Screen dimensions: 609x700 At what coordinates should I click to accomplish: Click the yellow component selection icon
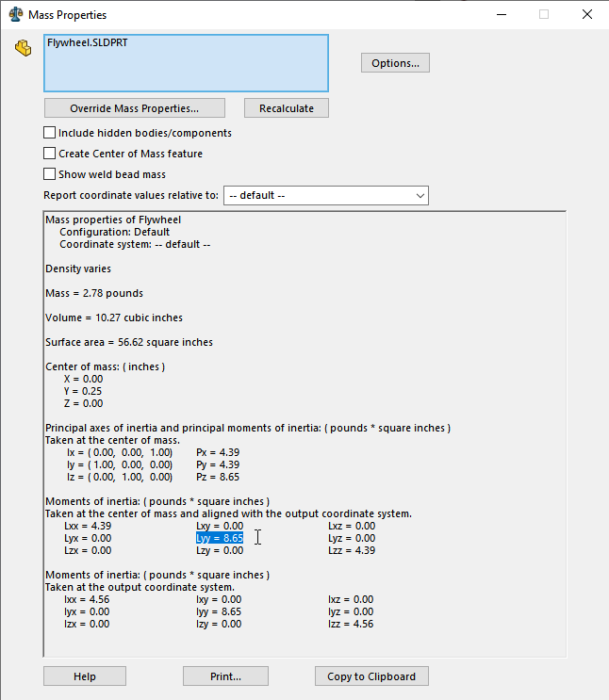coord(24,49)
